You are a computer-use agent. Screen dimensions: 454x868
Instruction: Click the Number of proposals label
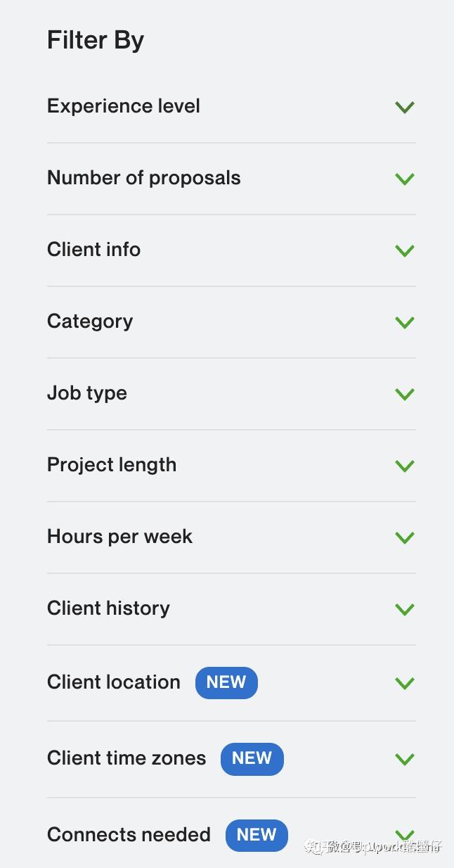click(143, 178)
